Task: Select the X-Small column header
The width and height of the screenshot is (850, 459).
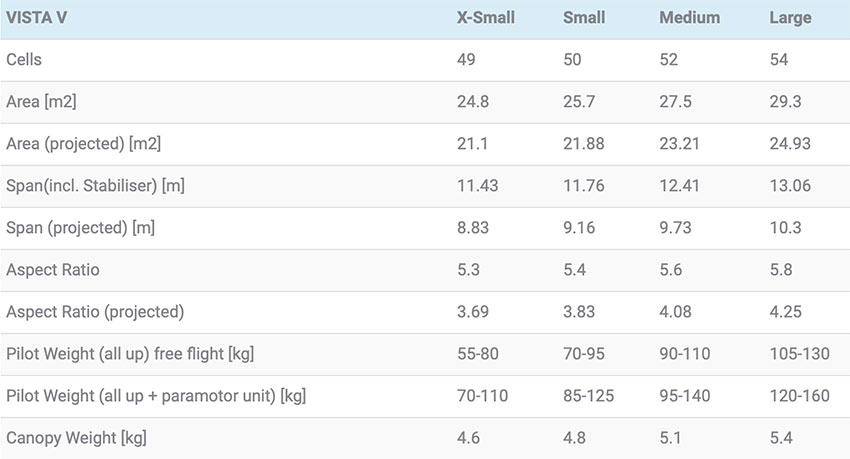Action: pos(486,18)
